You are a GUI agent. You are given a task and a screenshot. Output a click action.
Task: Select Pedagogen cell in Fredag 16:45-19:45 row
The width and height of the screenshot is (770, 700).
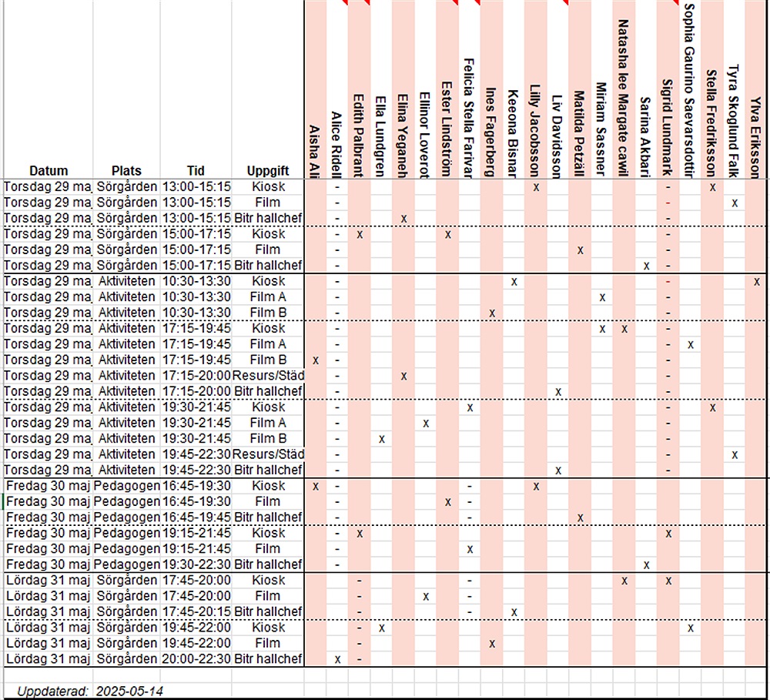click(x=126, y=517)
